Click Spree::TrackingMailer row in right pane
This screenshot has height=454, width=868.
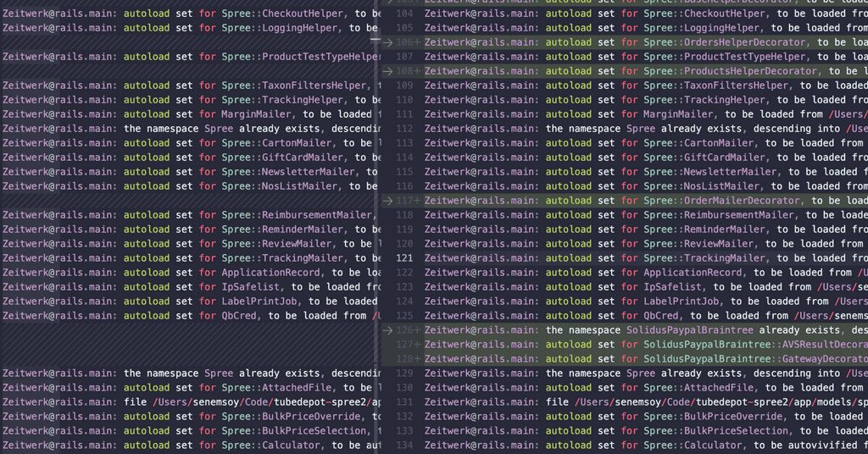(x=646, y=258)
